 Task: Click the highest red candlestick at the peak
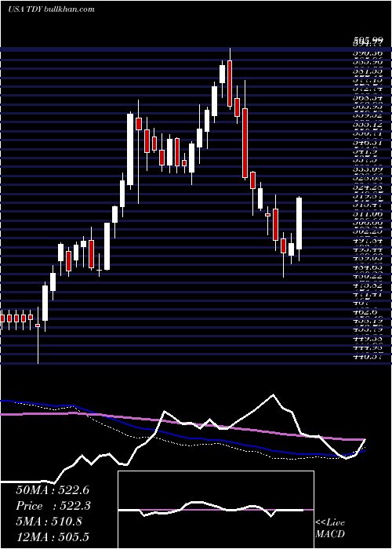coord(230,83)
